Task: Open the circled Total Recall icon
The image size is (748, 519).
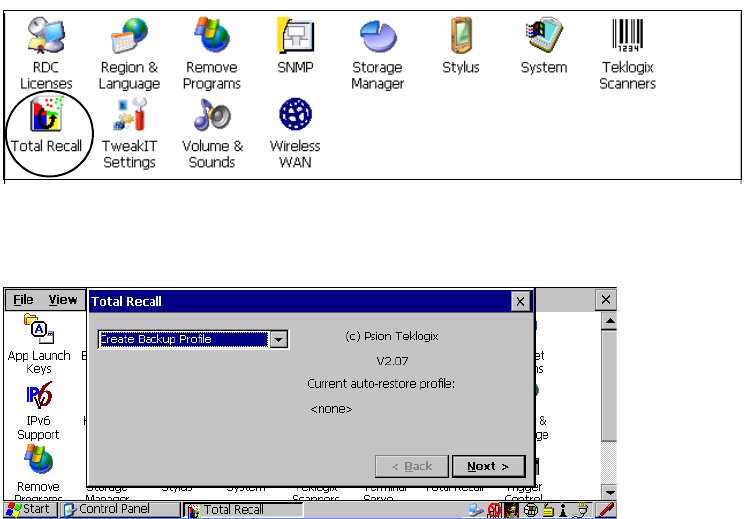Action: [x=46, y=114]
